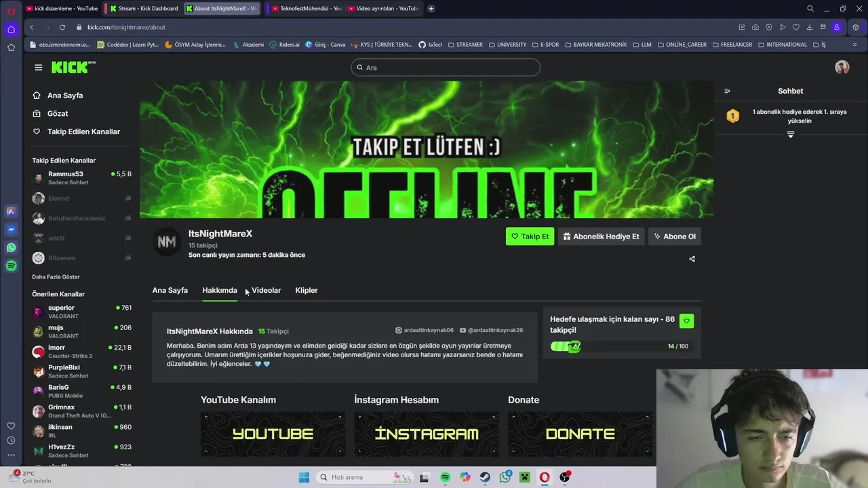868x488 pixels.
Task: Reload the page
Action: [x=62, y=27]
